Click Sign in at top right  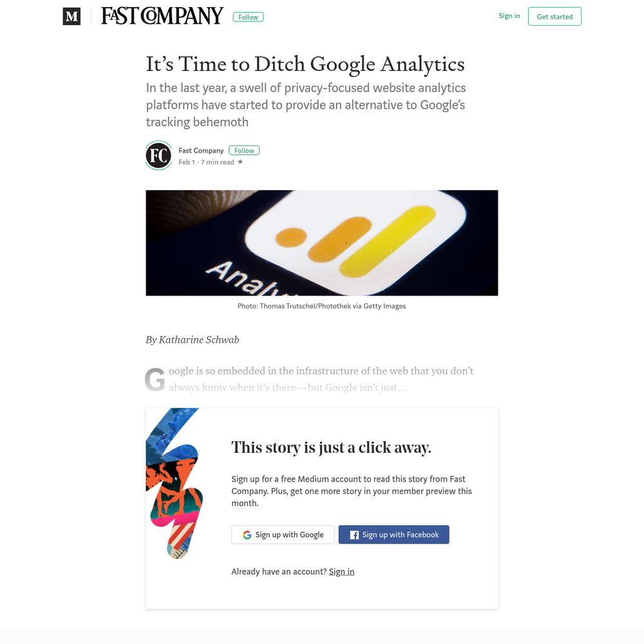click(509, 15)
